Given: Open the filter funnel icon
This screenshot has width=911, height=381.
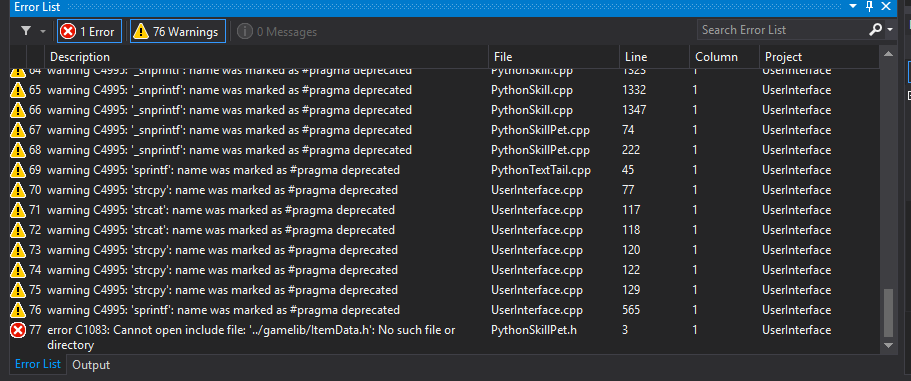Looking at the screenshot, I should point(26,31).
